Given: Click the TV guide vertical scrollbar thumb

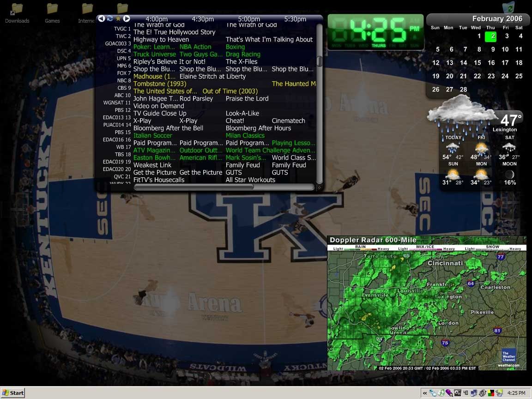Looking at the screenshot, I should (x=319, y=61).
